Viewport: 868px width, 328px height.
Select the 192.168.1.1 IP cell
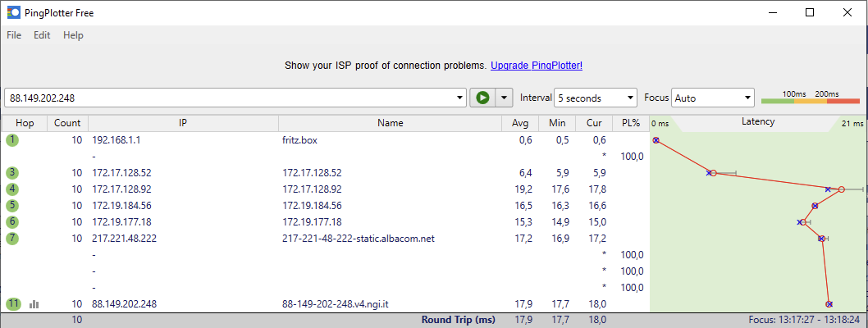116,140
